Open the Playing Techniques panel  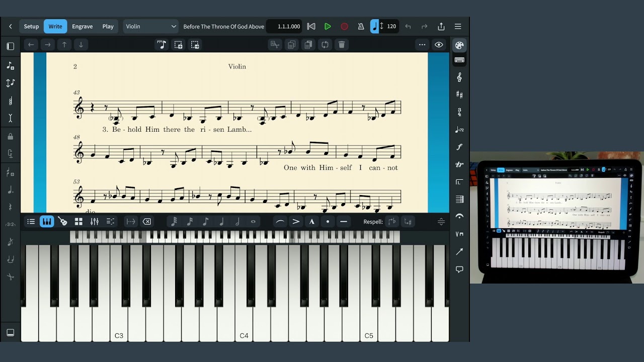pyautogui.click(x=459, y=234)
